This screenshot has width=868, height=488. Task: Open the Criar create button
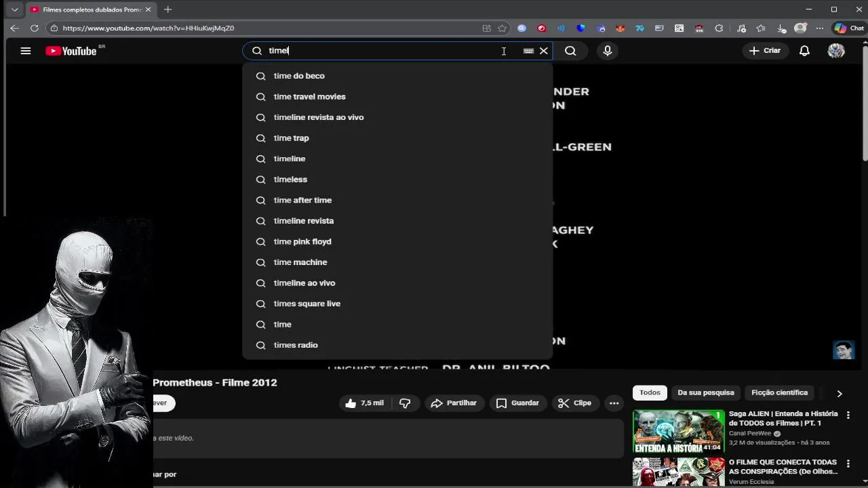tap(765, 51)
